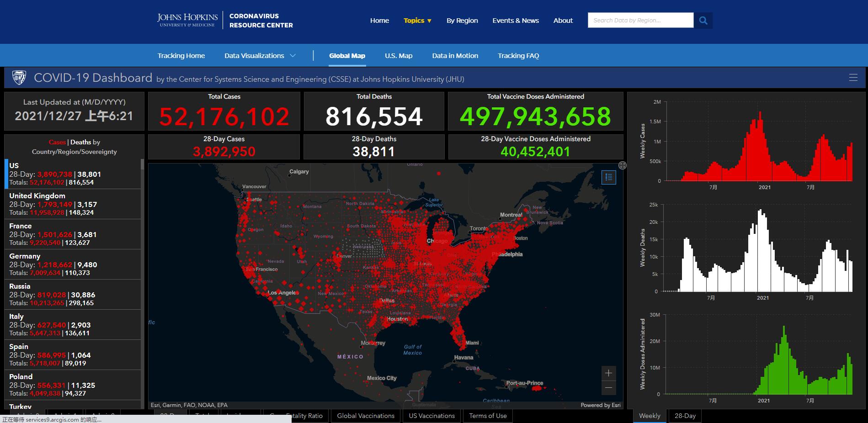Viewport: 868px width, 423px height.
Task: Click the Total Cases figure 52,176,102
Action: pos(224,116)
